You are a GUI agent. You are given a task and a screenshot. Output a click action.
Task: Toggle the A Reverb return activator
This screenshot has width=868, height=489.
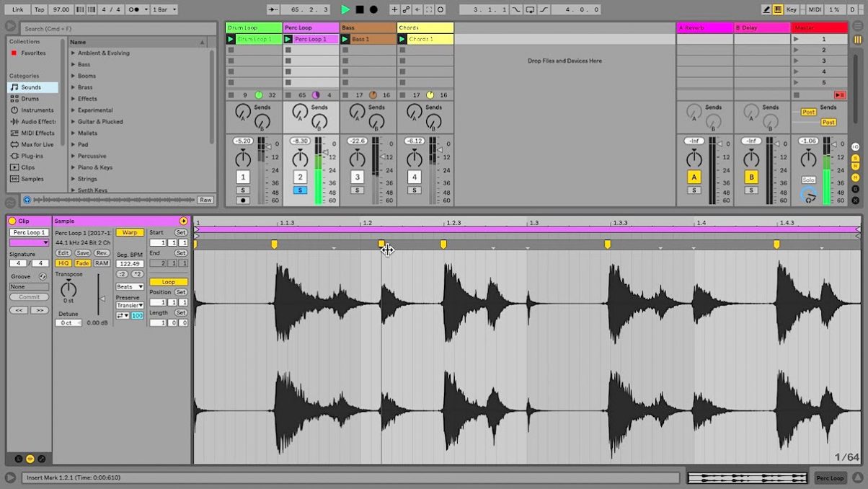point(694,177)
